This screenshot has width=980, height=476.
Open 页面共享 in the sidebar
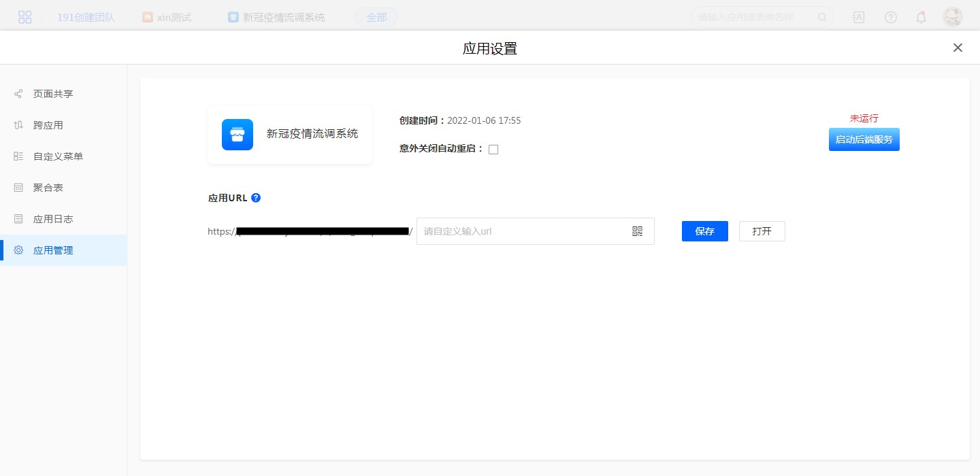pos(53,94)
